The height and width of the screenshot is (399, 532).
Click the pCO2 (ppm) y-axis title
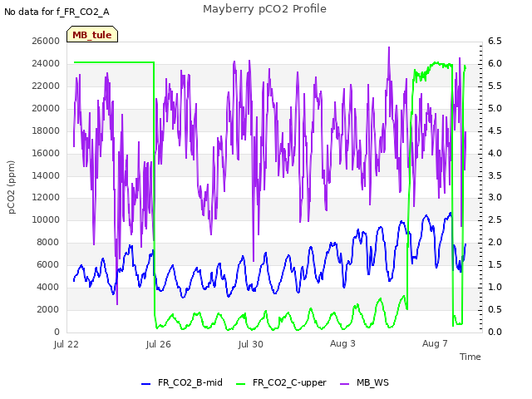coord(12,187)
